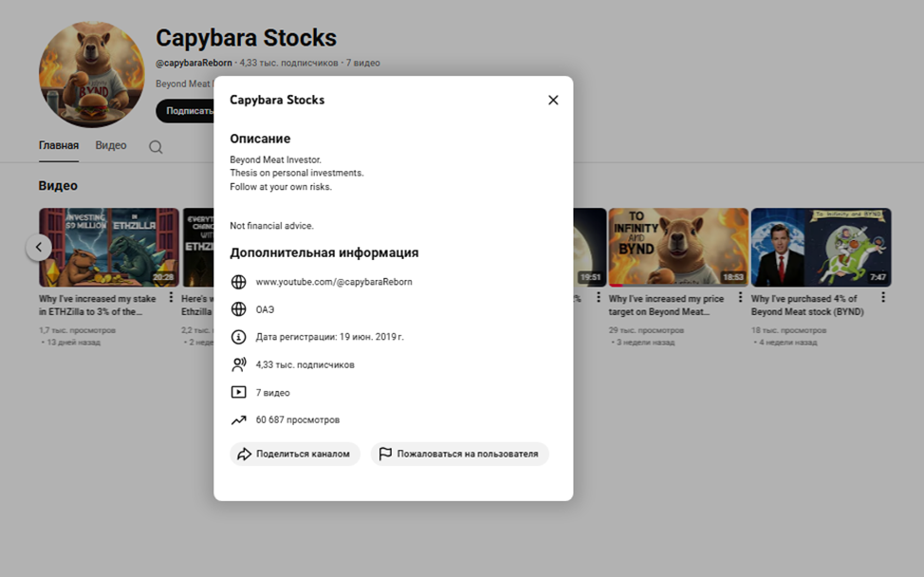
Task: Open the To Infinity and BYND video thumbnail
Action: tap(677, 247)
